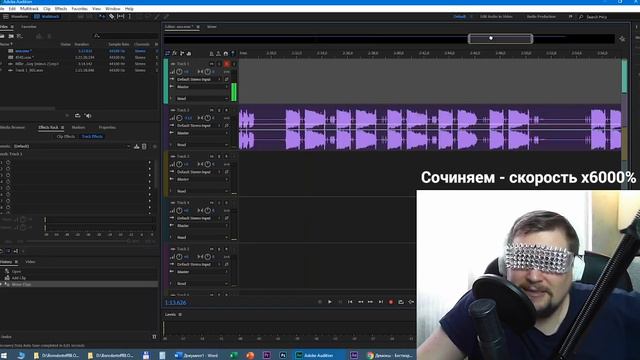This screenshot has height=360, width=640.
Task: Click the purple audio clip on Track 2
Action: [430, 127]
